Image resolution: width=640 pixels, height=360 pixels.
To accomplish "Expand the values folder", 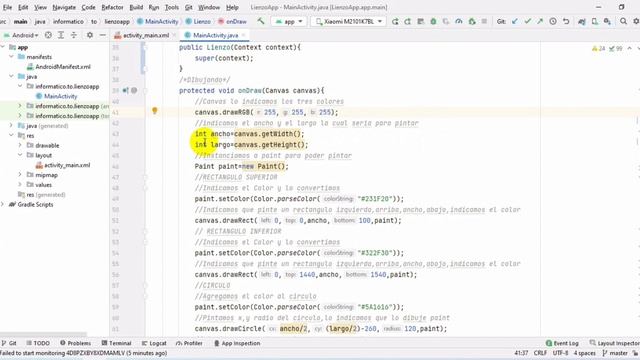I will [x=20, y=184].
